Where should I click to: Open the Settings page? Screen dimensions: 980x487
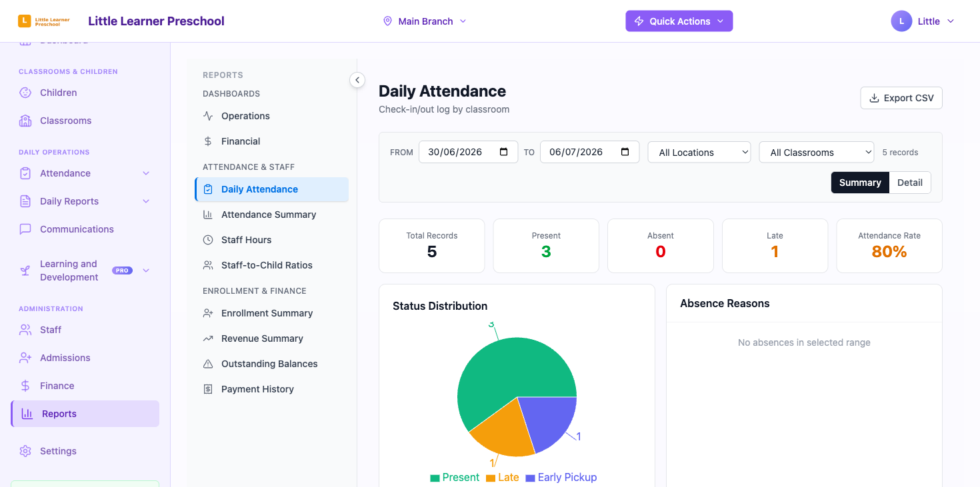click(85, 451)
